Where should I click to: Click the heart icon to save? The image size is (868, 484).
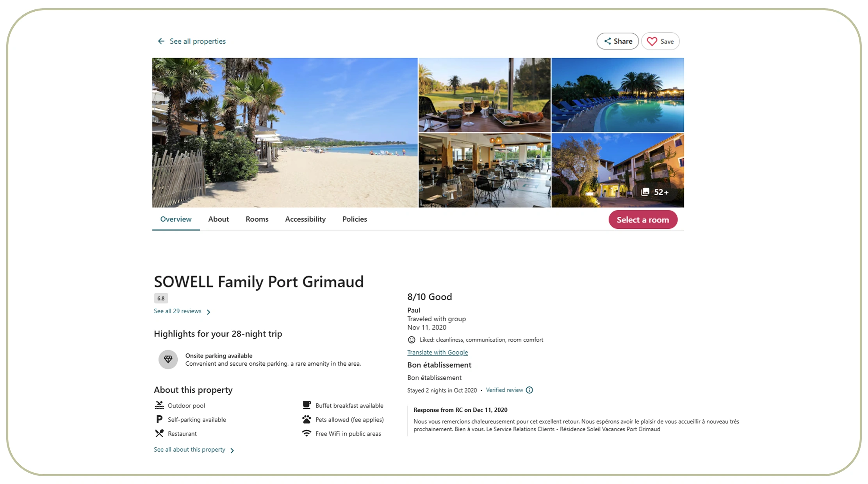(x=652, y=41)
